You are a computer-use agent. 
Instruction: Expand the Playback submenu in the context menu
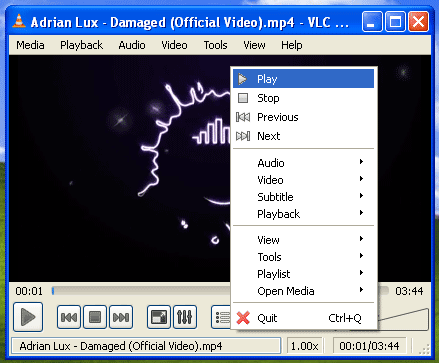(x=303, y=214)
